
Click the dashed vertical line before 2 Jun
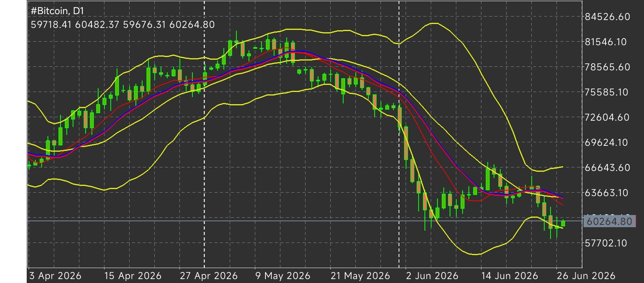[399, 134]
